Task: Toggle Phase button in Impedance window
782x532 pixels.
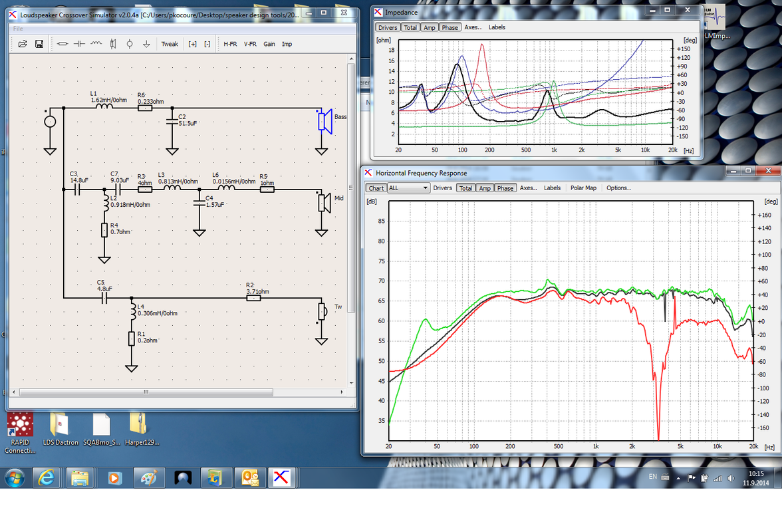Action: (450, 27)
